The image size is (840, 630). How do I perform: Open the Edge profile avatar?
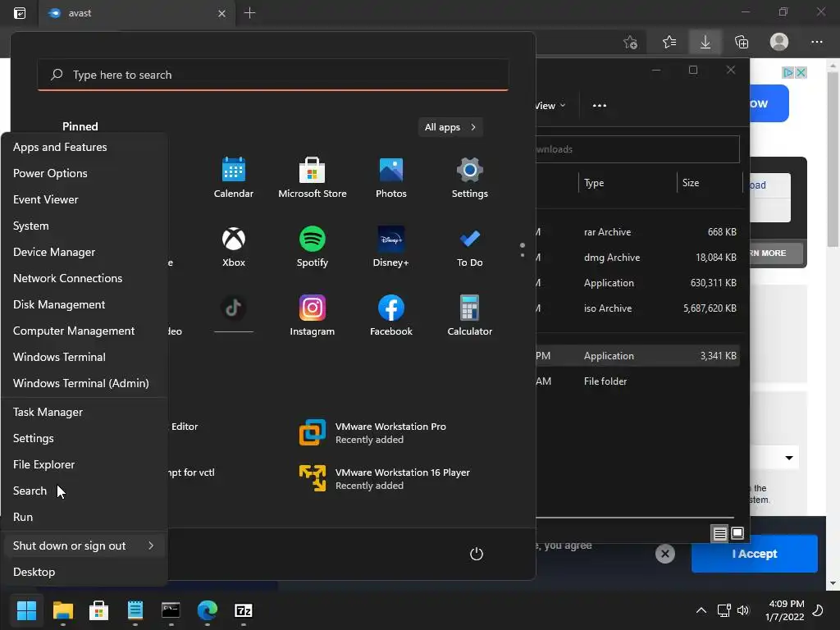(x=779, y=42)
